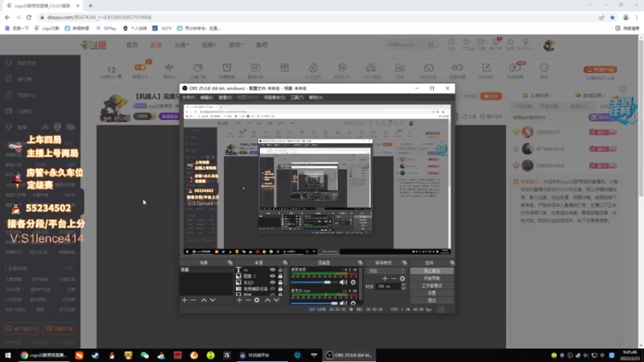The image size is (644, 362).
Task: Toggle visibility of 视频捕获设备 source
Action: pyautogui.click(x=272, y=289)
